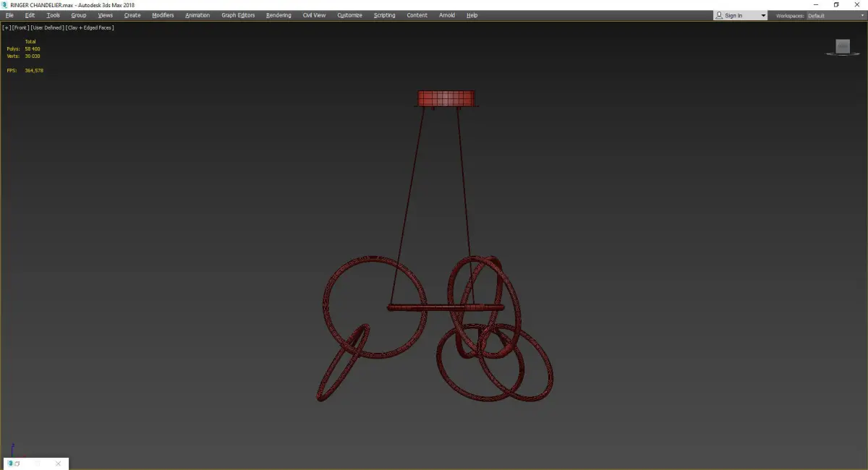Open the Edit menu
Viewport: 868px width, 470px height.
pyautogui.click(x=30, y=15)
